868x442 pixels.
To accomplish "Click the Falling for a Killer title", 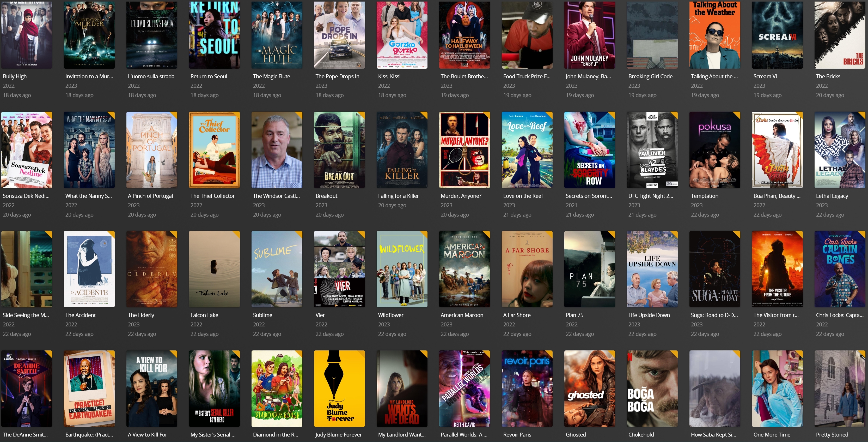I will (x=399, y=196).
